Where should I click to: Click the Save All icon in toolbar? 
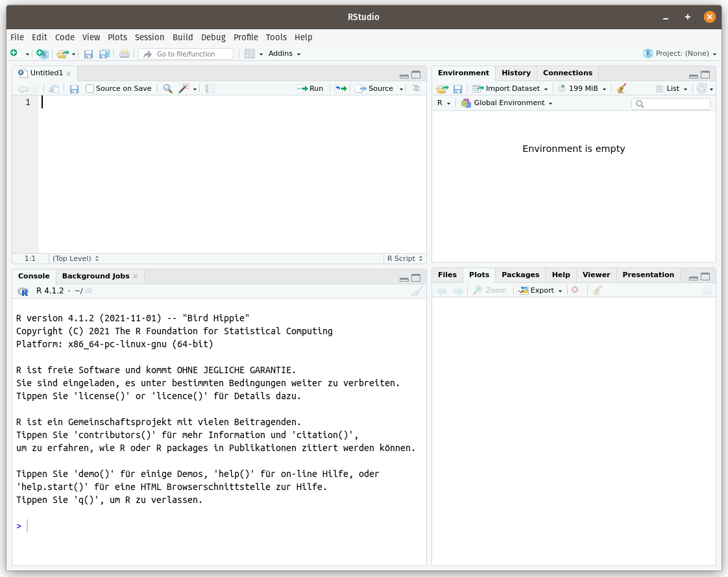coord(104,54)
